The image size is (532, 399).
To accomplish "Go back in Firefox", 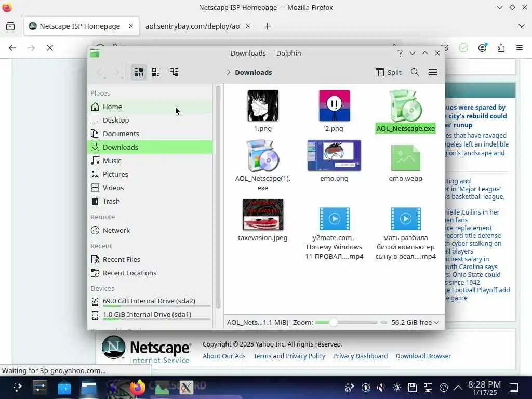I will click(x=12, y=48).
